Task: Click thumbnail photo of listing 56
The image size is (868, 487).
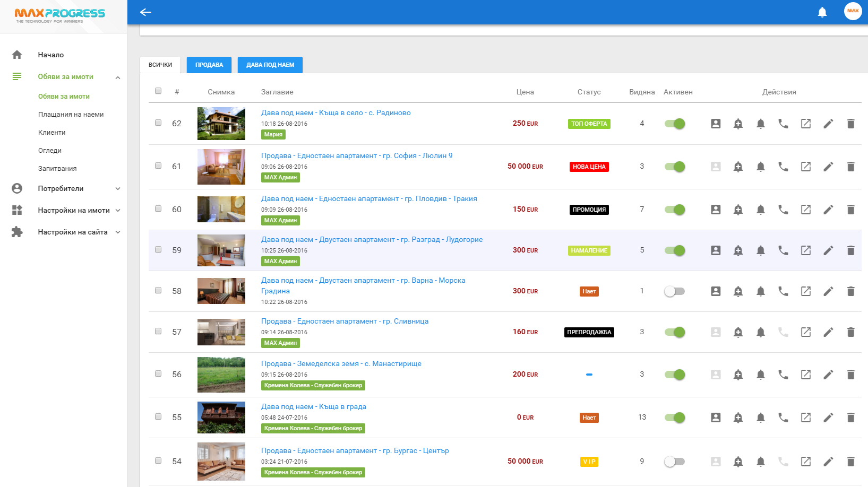Action: [221, 375]
